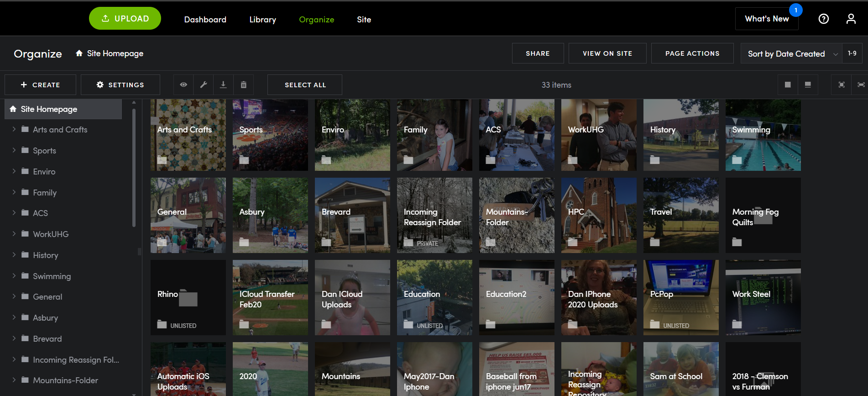Toggle the eye visibility icon in toolbar
868x396 pixels.
183,84
